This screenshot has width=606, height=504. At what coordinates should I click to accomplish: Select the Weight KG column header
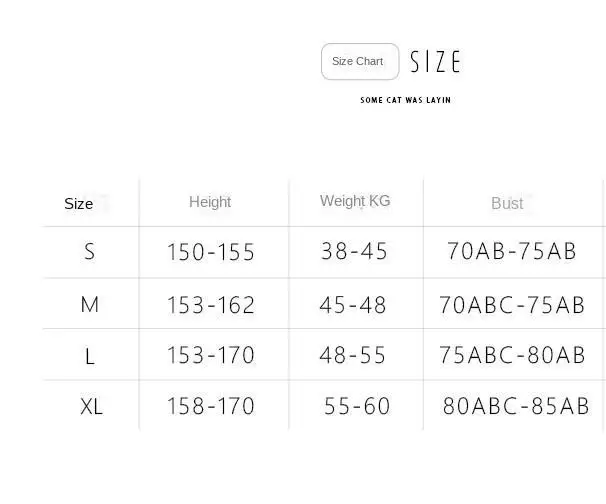point(355,201)
